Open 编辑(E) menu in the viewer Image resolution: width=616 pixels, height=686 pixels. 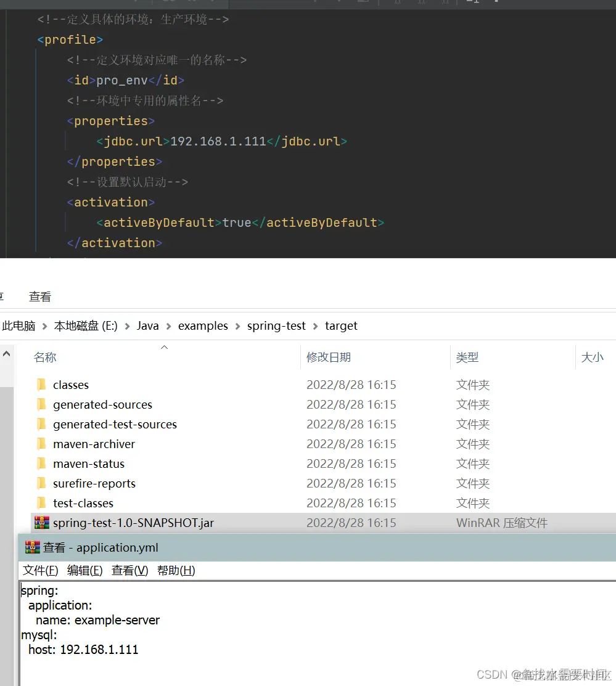pos(84,571)
